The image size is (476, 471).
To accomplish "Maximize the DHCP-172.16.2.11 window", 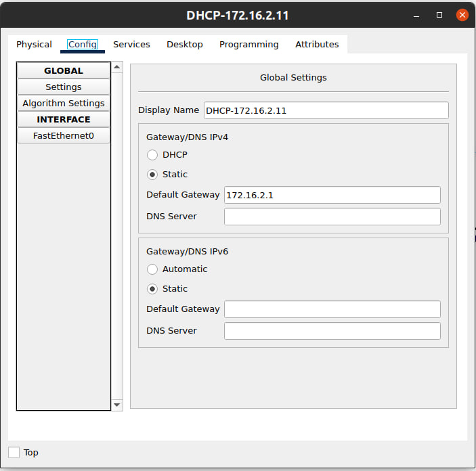I will pos(439,15).
